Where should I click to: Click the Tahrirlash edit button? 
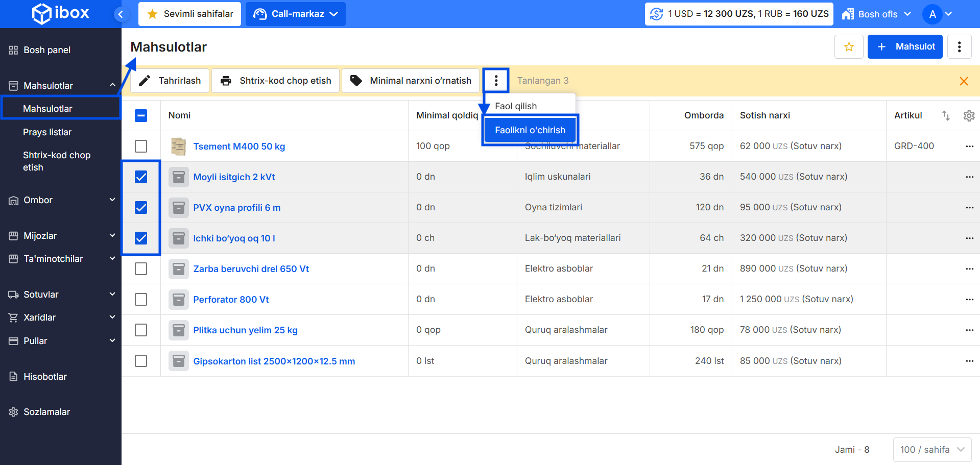click(x=170, y=81)
